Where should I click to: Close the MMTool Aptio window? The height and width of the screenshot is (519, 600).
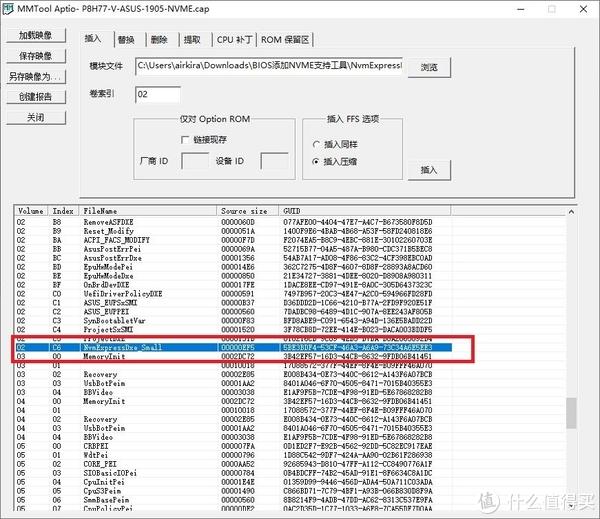tap(584, 9)
